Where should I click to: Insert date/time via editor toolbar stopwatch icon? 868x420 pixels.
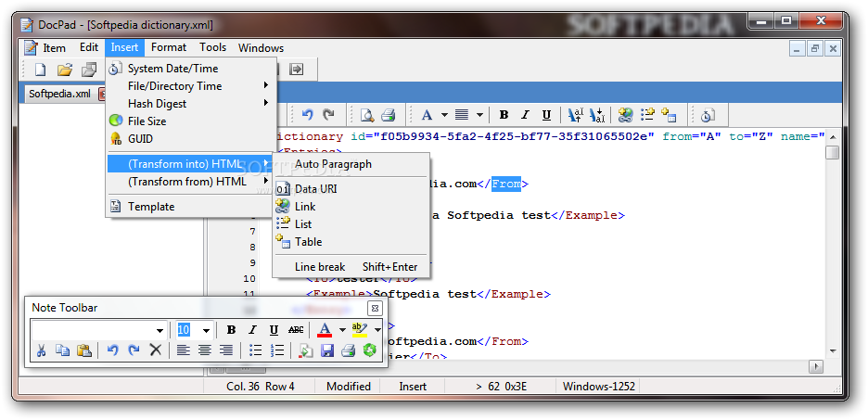click(x=708, y=115)
